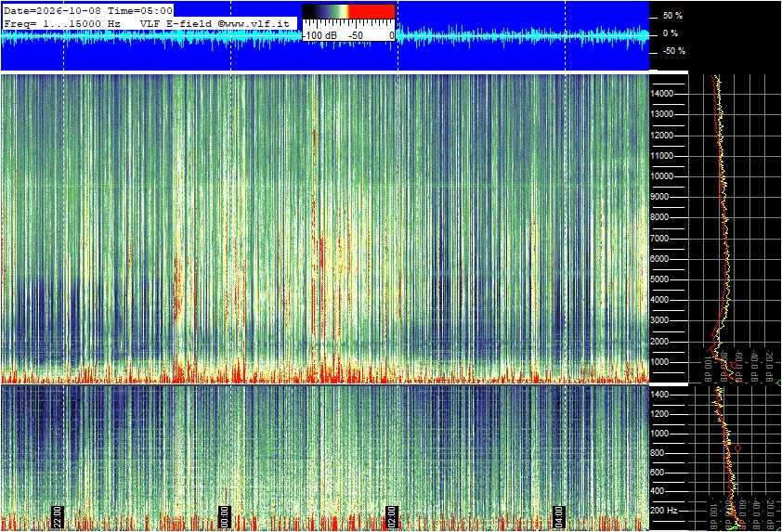Click the 7000 frequency axis label
Viewport: 782px width, 532px height.
click(x=659, y=239)
